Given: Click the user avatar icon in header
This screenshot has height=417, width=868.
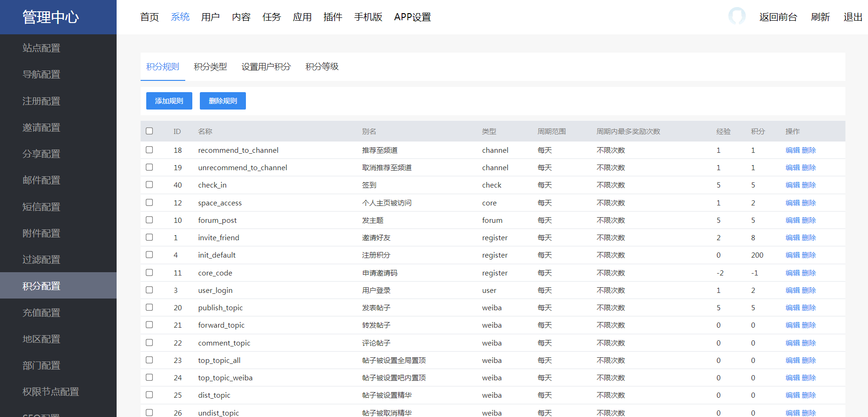Looking at the screenshot, I should point(736,16).
